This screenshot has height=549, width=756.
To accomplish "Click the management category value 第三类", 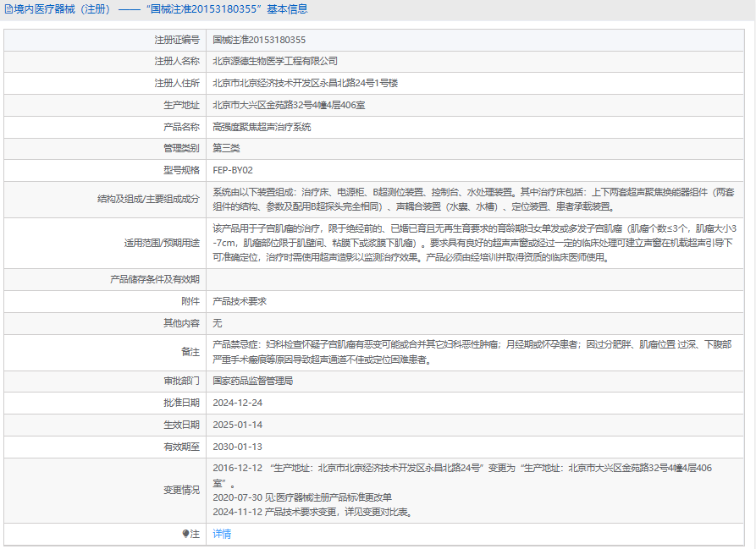I will (x=226, y=148).
